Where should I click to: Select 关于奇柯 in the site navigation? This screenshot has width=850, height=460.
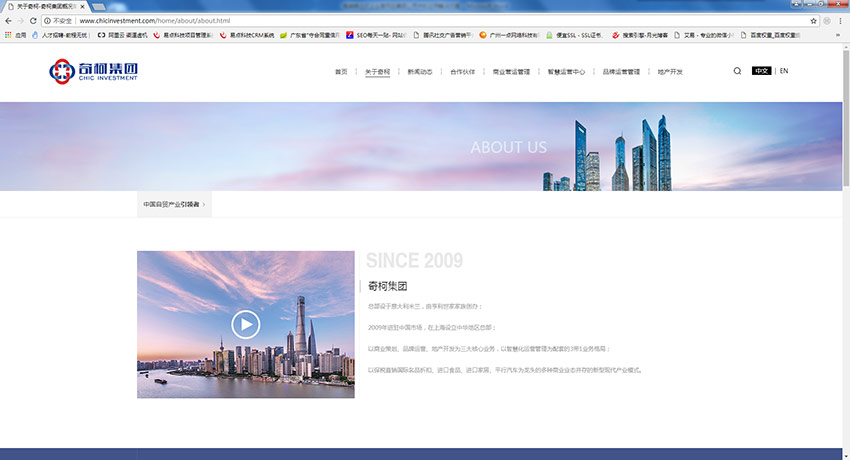(377, 72)
